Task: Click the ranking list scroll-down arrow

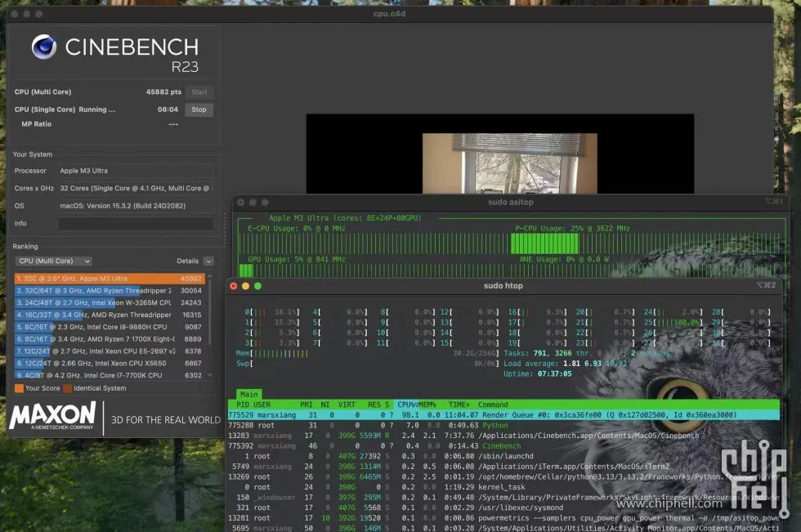Action: (209, 375)
